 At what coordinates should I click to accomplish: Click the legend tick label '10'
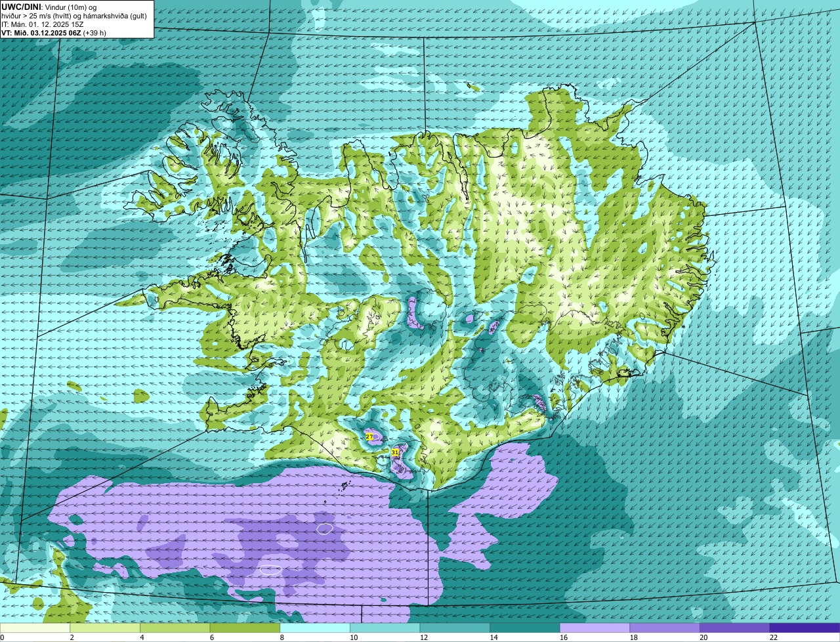354,637
